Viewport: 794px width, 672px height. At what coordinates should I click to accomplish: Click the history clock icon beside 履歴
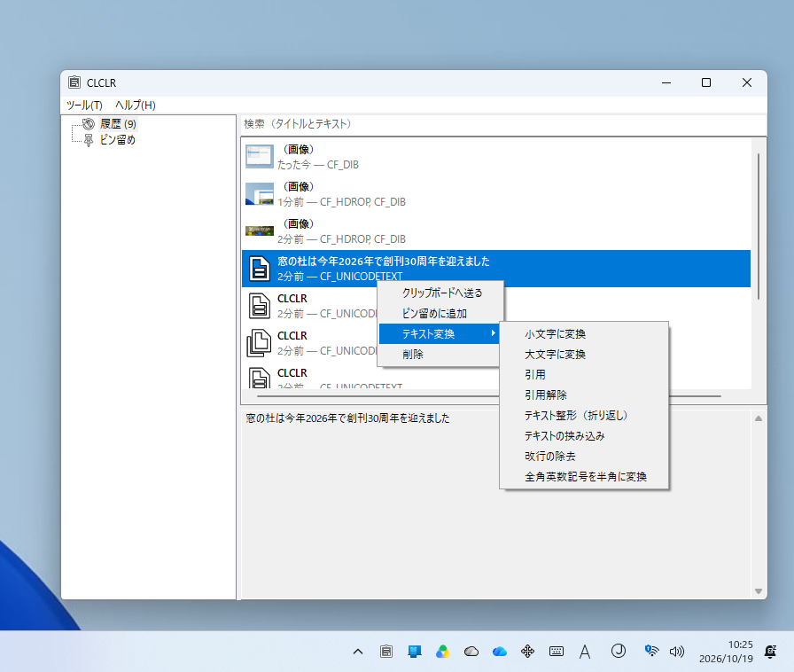(x=89, y=123)
